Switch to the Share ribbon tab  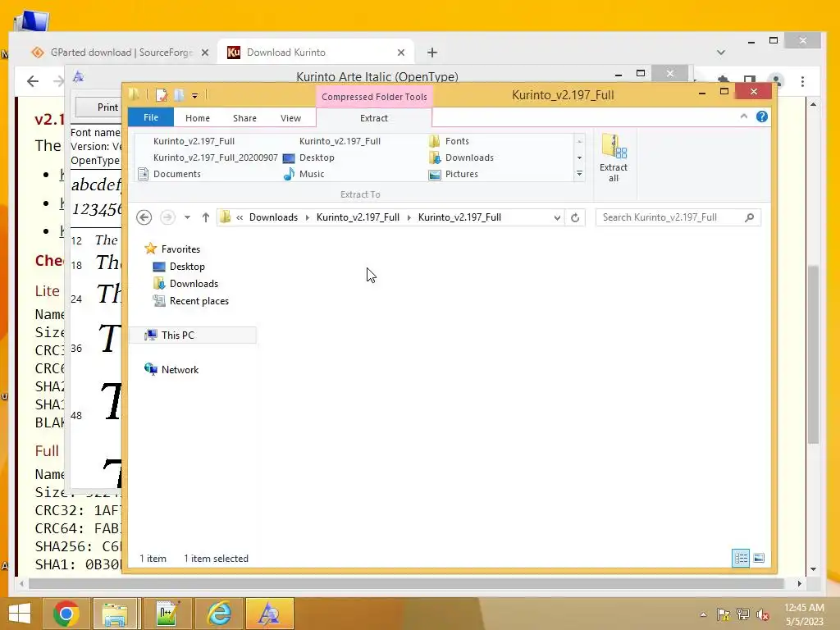tap(244, 118)
